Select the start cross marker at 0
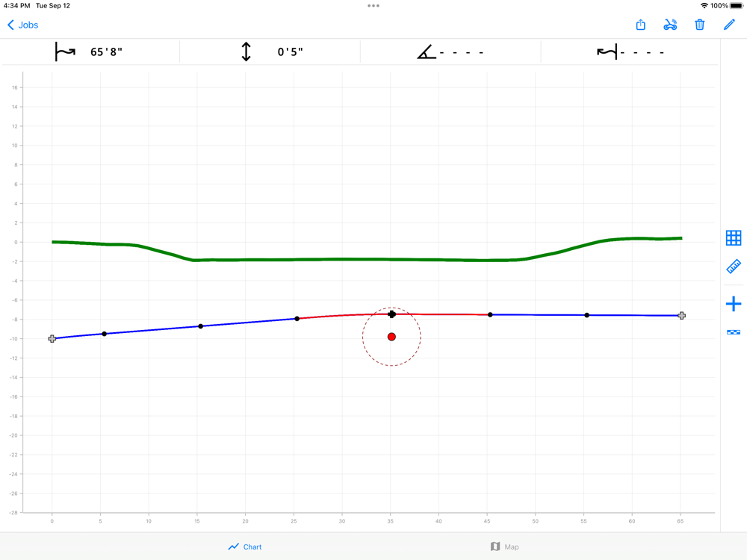The width and height of the screenshot is (747, 560). click(x=52, y=338)
